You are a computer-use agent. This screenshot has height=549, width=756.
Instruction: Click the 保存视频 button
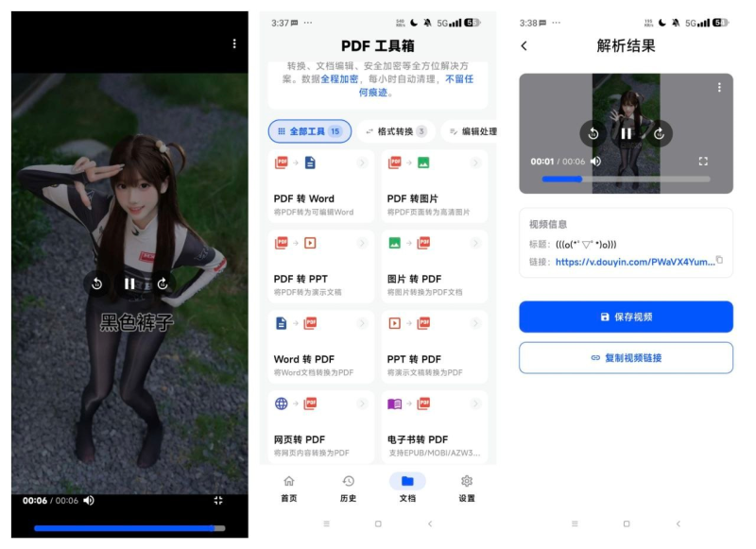point(626,317)
